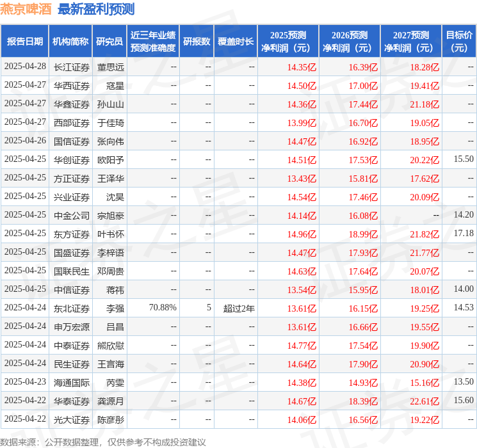Click the 14.53 target price value

coord(464,307)
